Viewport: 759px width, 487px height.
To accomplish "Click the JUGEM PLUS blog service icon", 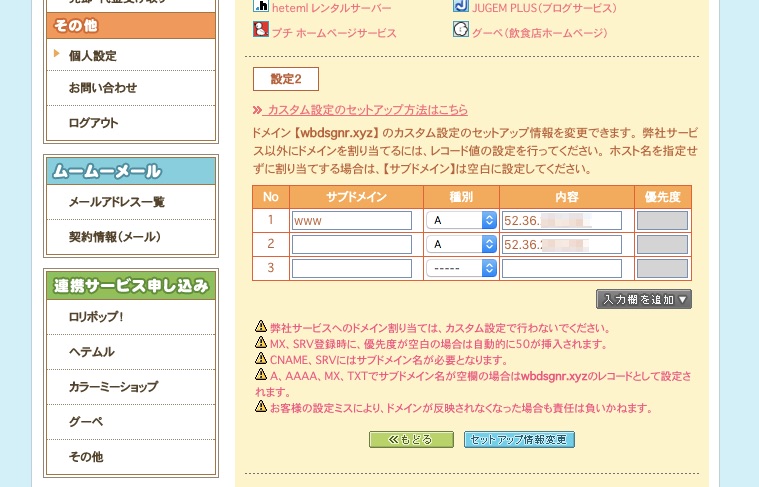I will point(461,6).
